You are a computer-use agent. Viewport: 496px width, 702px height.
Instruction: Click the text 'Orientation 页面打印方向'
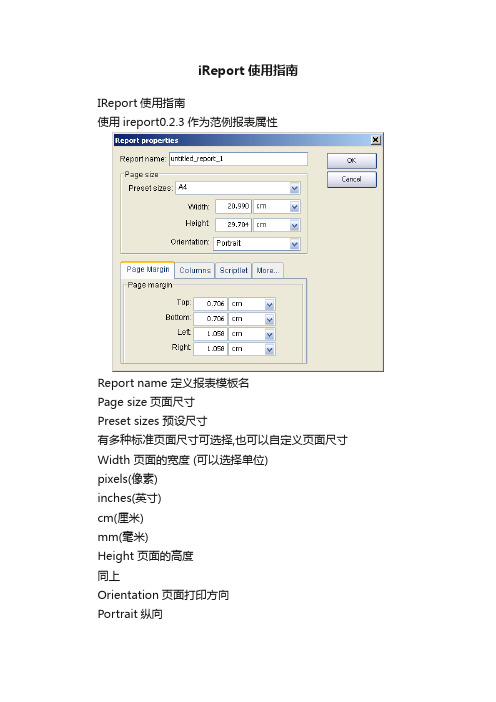click(x=163, y=595)
